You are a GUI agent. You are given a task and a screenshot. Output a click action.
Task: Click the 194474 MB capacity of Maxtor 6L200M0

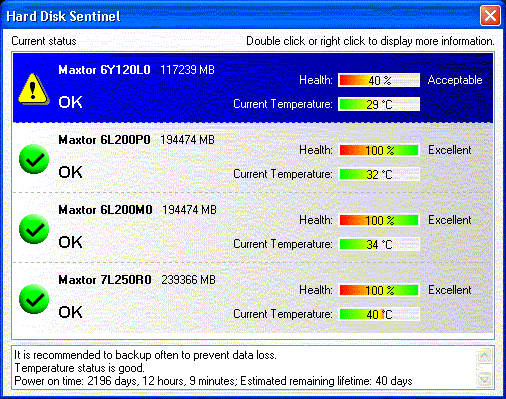click(189, 210)
